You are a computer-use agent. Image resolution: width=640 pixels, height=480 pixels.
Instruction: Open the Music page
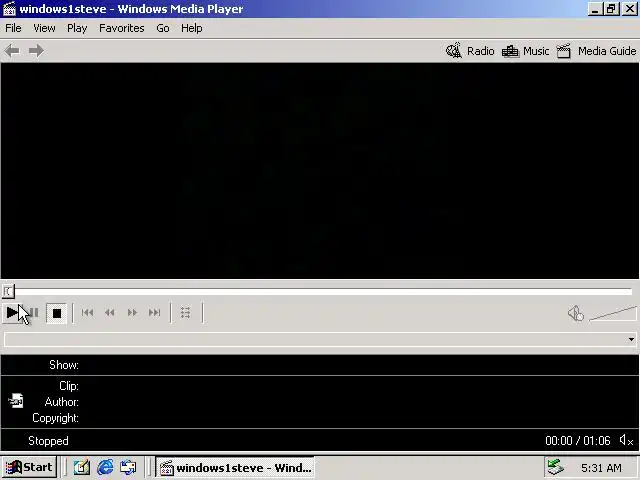[x=525, y=51]
